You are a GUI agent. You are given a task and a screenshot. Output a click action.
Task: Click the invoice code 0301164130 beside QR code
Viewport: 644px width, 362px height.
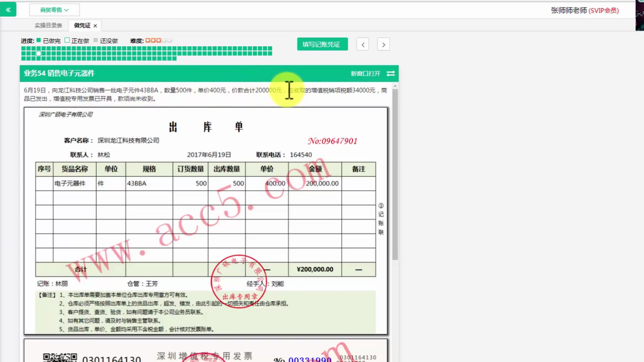pyautogui.click(x=111, y=359)
